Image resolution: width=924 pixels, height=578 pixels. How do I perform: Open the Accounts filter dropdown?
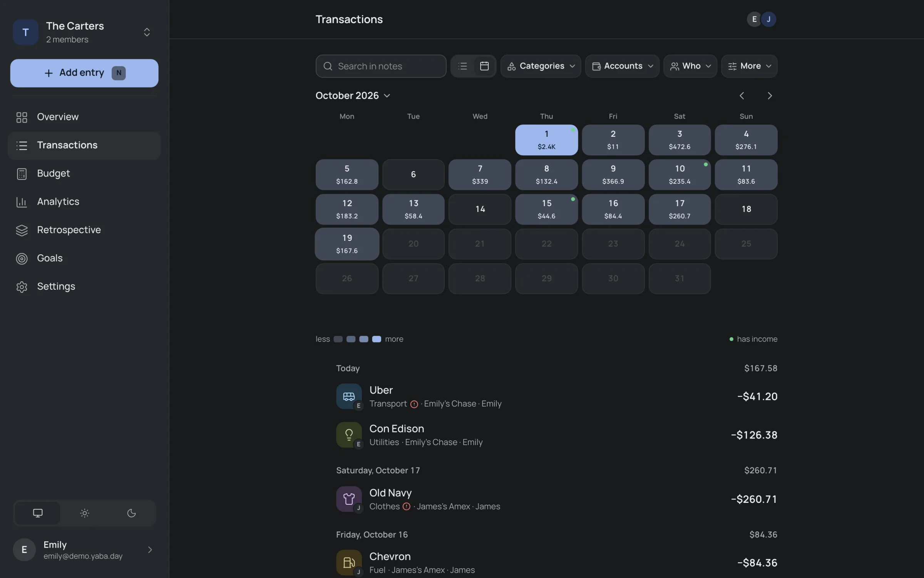click(x=622, y=66)
